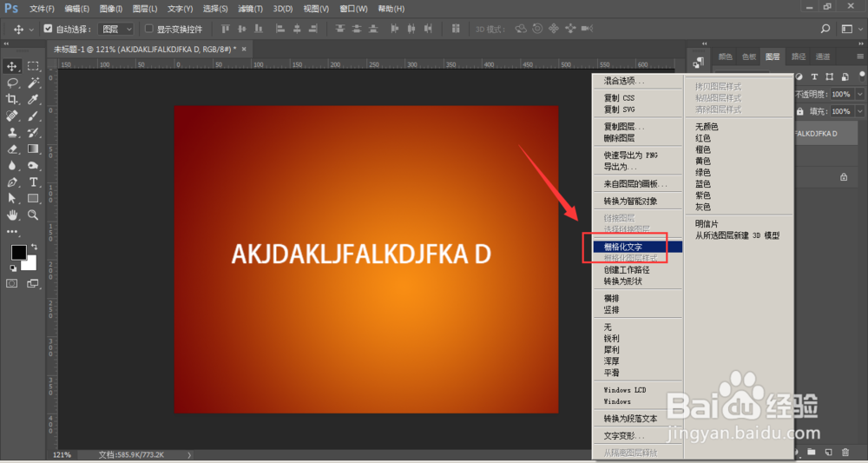Open the 图层 auto-select dropdown
868x463 pixels.
(116, 29)
